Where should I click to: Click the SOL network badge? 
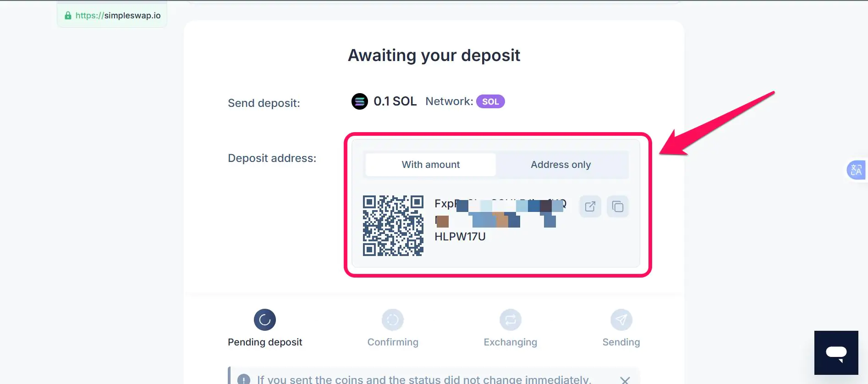(x=490, y=101)
